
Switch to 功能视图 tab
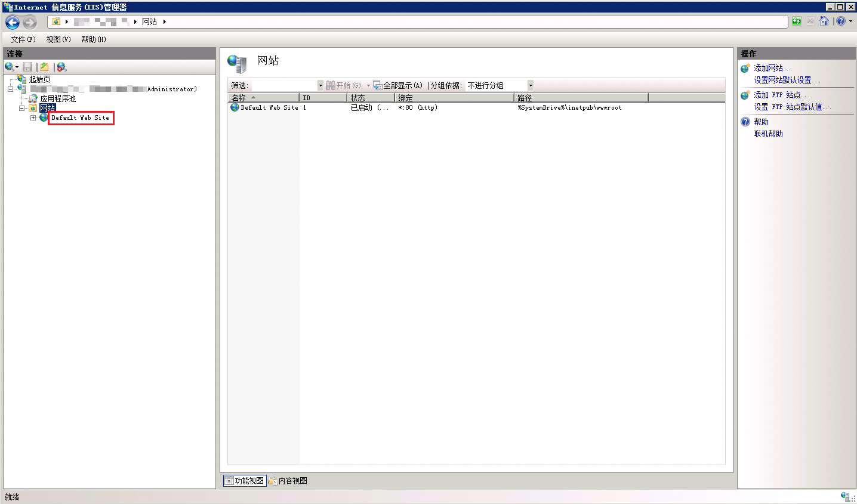(245, 481)
